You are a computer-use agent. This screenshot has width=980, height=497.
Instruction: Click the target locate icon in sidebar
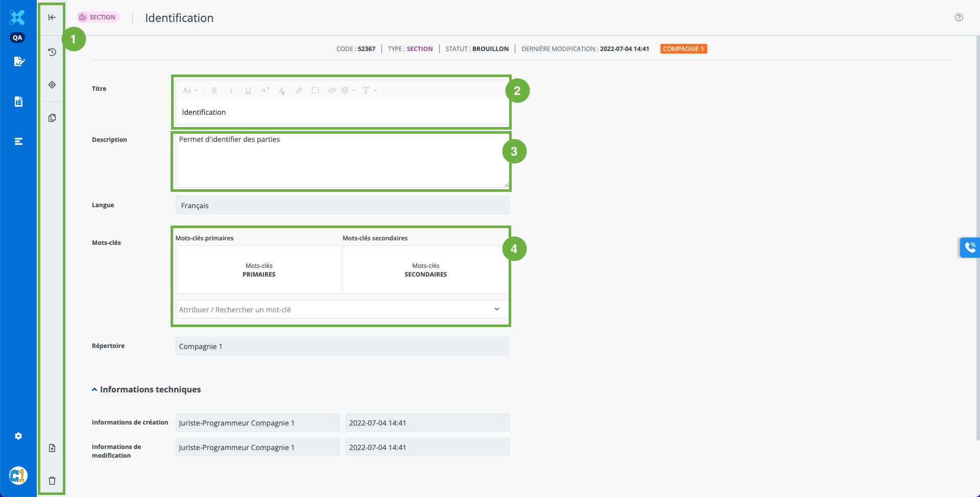pos(52,85)
